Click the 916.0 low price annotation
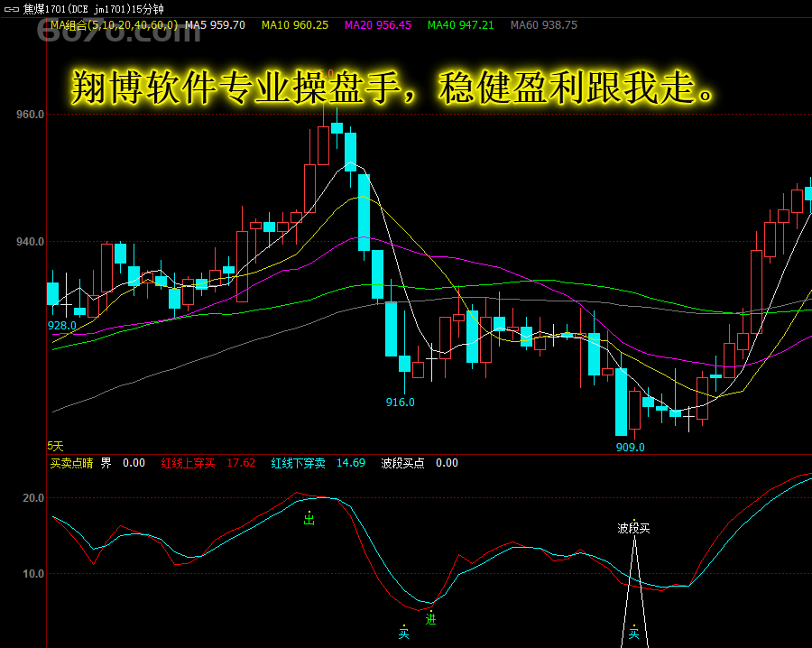Viewport: 812px width, 648px height. (x=400, y=402)
